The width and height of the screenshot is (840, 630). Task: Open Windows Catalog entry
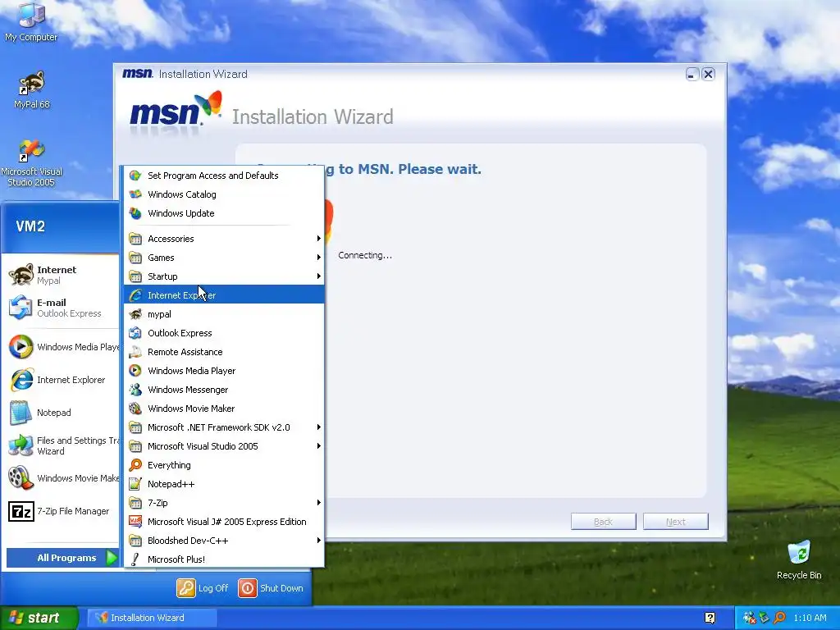[224, 194]
